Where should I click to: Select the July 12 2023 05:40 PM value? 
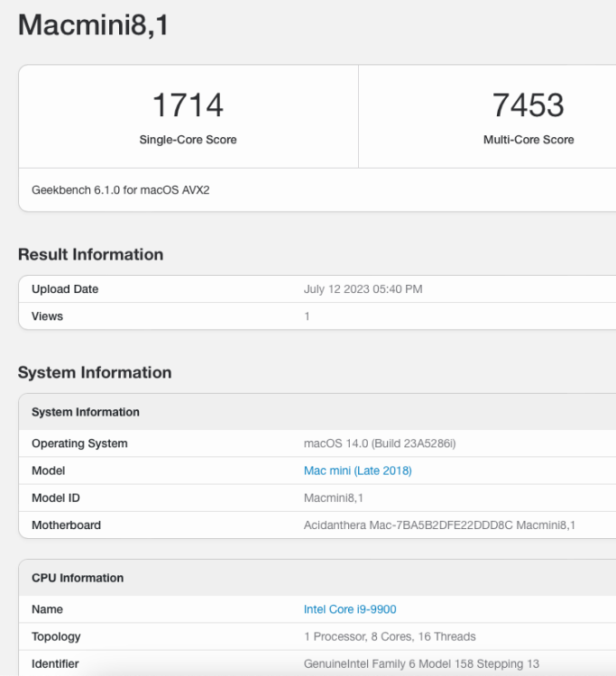pos(363,288)
